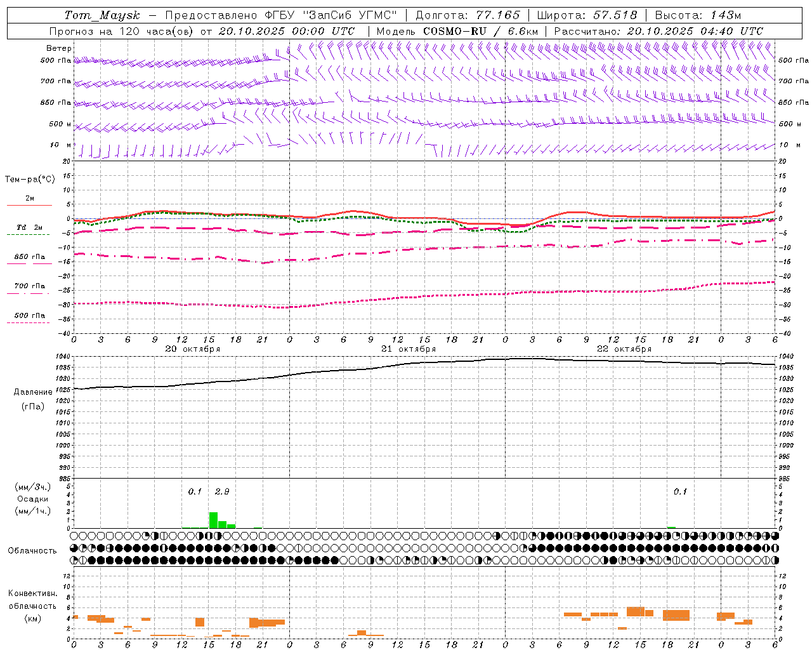The width and height of the screenshot is (812, 650).
Task: Select the "22 октября" date label
Action: pos(624,349)
